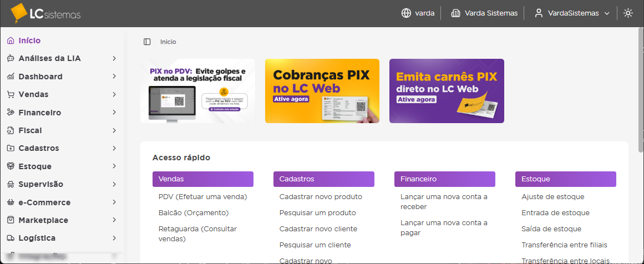Expand the Marketplace menu chevron
This screenshot has height=264, width=644.
(114, 220)
